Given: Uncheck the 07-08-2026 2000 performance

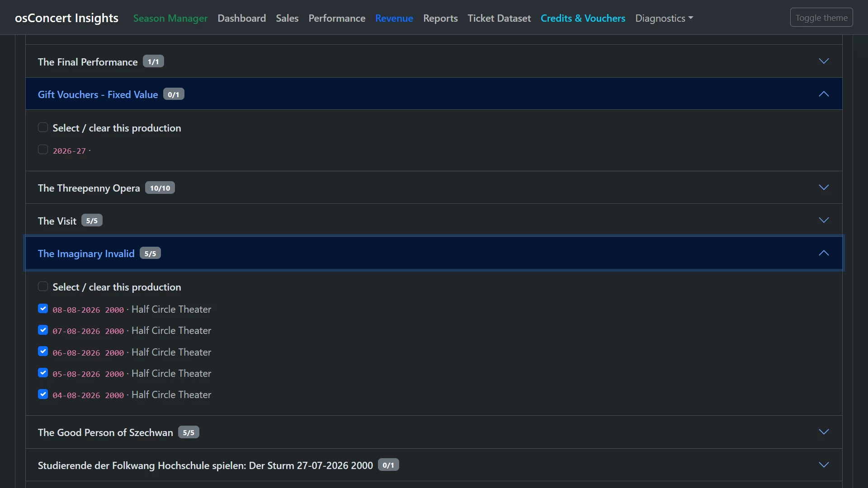Looking at the screenshot, I should [43, 330].
